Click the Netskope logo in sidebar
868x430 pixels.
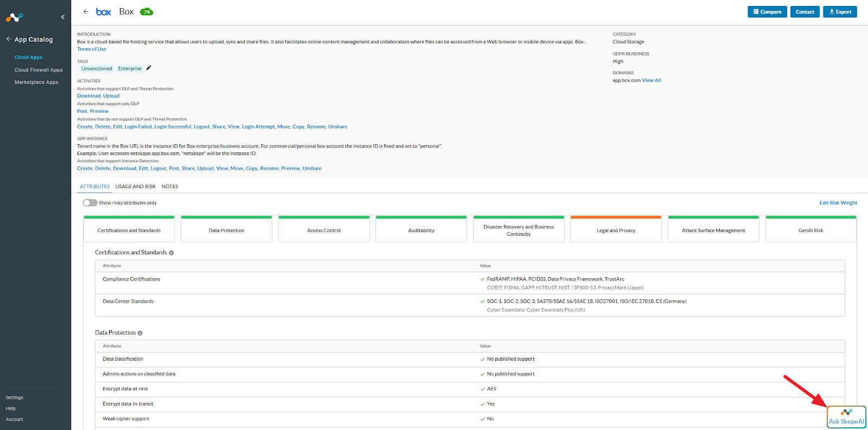click(15, 17)
